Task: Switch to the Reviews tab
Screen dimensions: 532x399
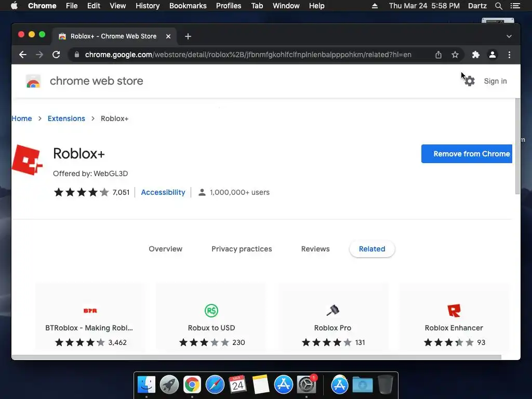Action: point(315,249)
